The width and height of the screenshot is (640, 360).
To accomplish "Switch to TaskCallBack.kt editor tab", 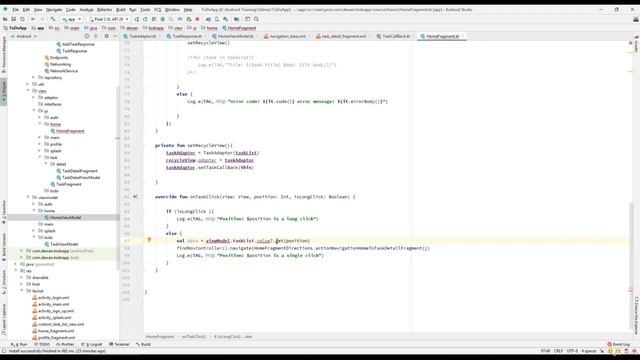I will (x=396, y=36).
